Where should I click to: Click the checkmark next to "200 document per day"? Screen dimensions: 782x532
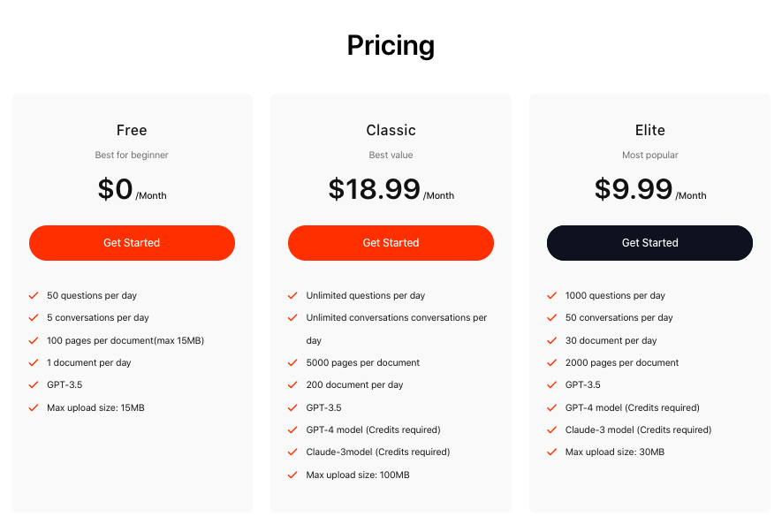(292, 384)
